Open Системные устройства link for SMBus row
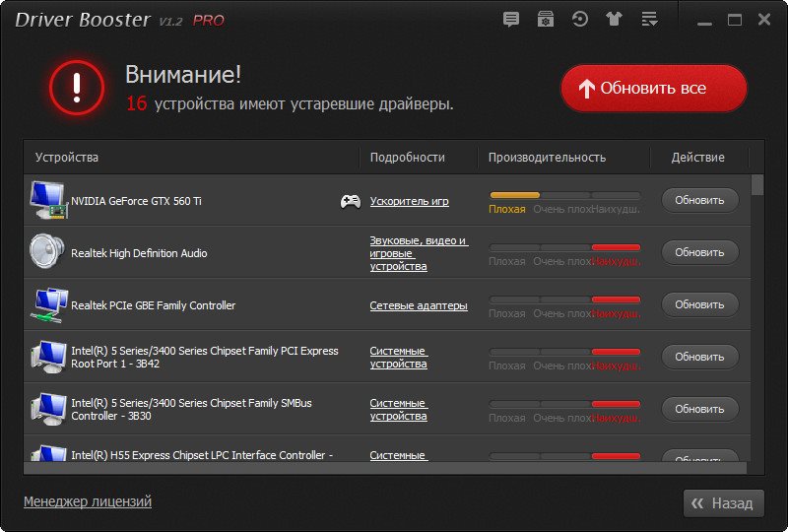 (x=399, y=409)
